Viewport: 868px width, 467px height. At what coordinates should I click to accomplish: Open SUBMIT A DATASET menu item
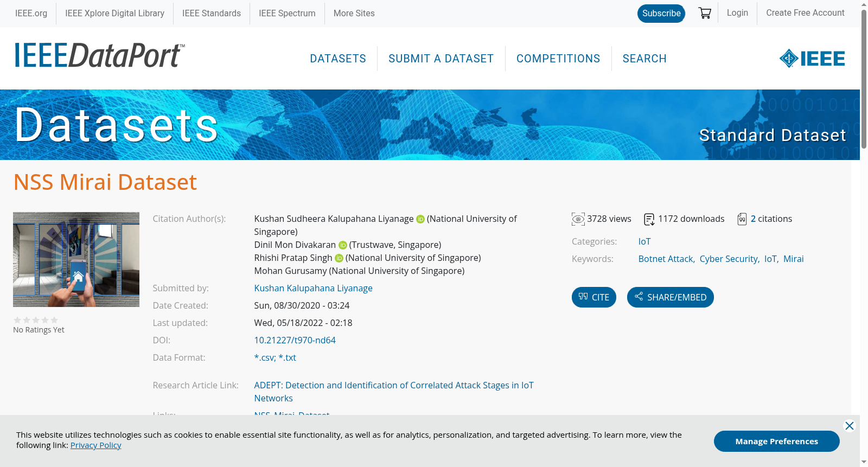pos(441,59)
